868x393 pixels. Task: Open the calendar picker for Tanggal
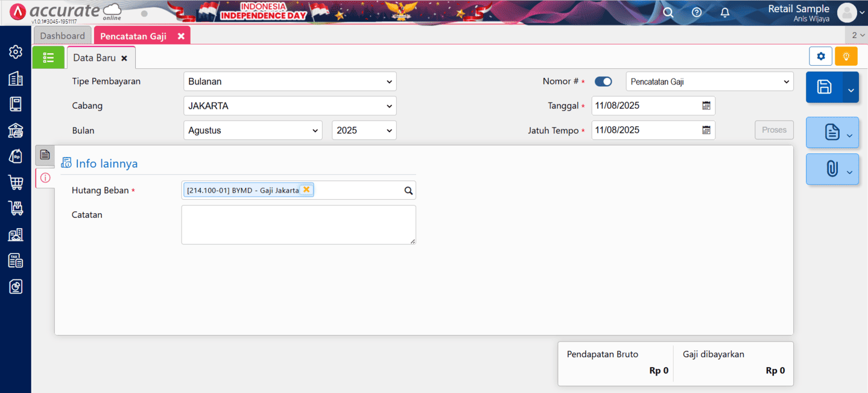pyautogui.click(x=706, y=106)
